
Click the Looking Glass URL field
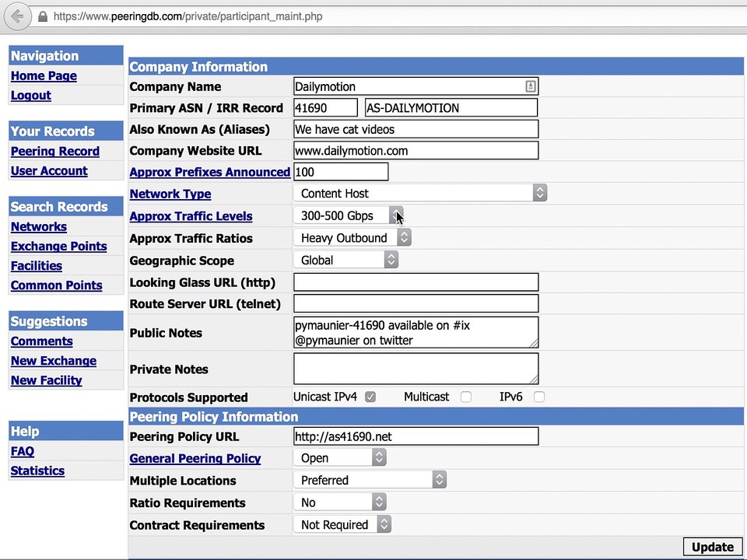[x=416, y=282]
